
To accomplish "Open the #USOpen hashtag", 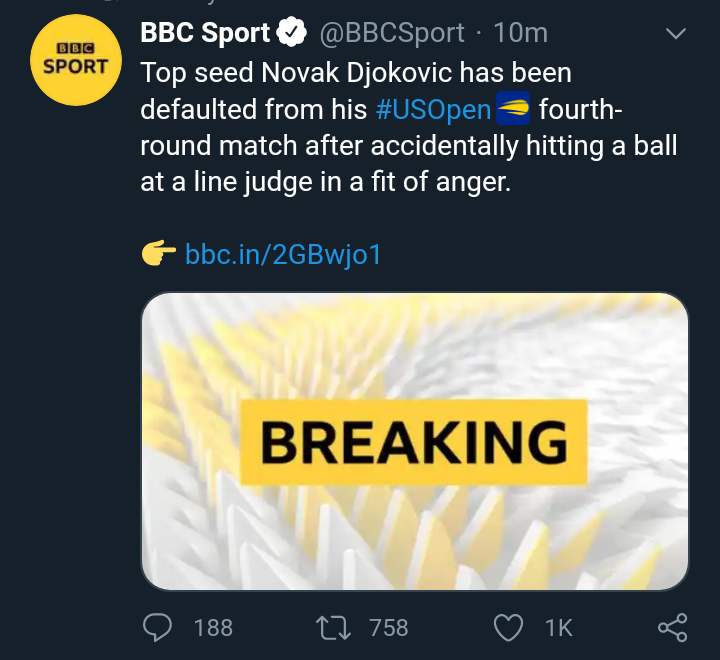I will [434, 109].
